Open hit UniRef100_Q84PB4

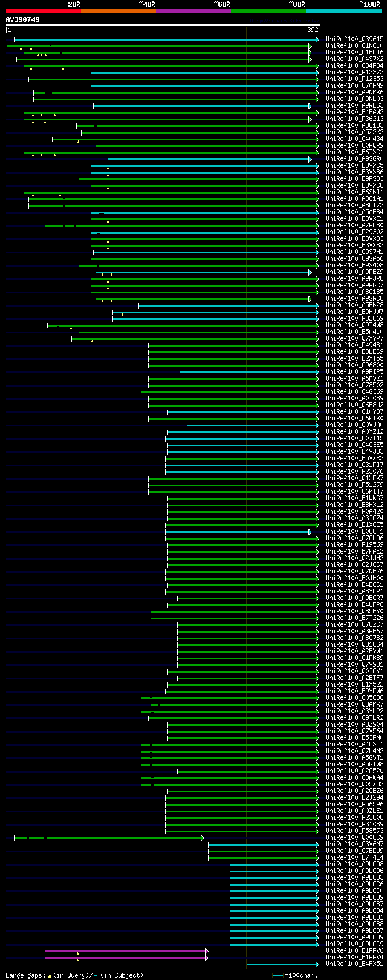click(354, 65)
